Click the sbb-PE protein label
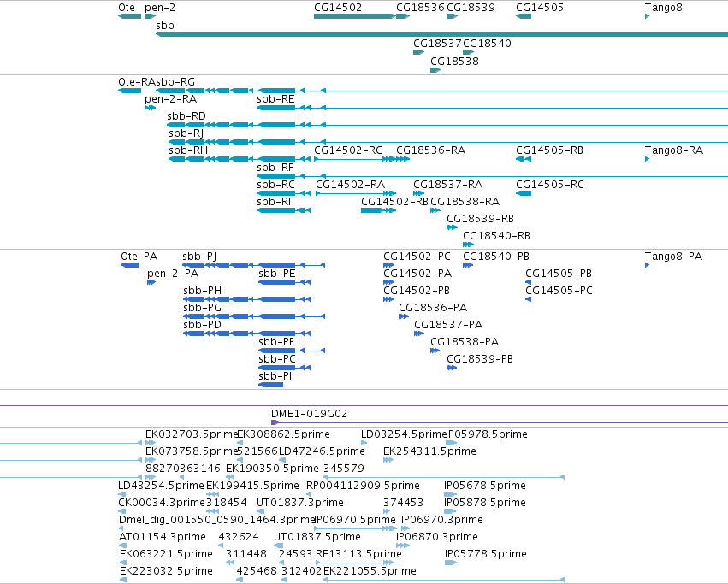Image resolution: width=728 pixels, height=584 pixels. pyautogui.click(x=276, y=274)
